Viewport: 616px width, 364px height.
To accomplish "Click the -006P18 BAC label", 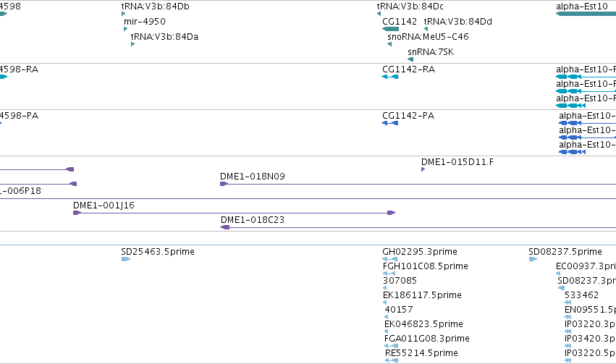I will [20, 191].
